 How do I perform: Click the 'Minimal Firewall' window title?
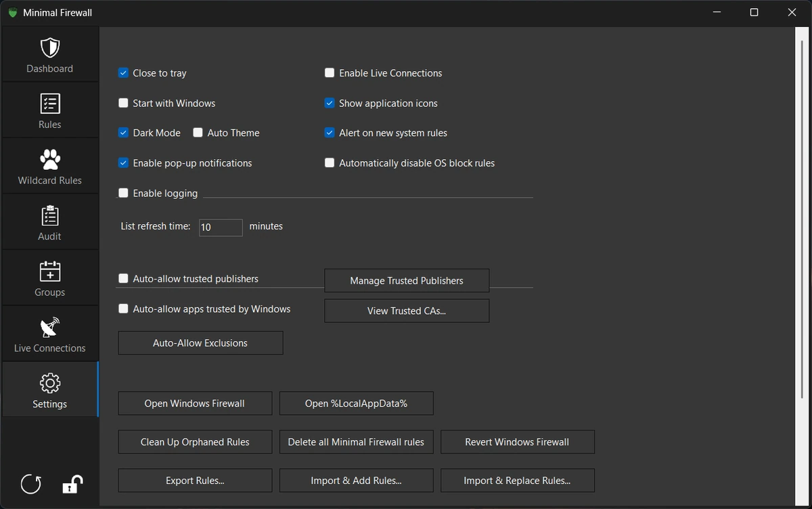tap(58, 13)
